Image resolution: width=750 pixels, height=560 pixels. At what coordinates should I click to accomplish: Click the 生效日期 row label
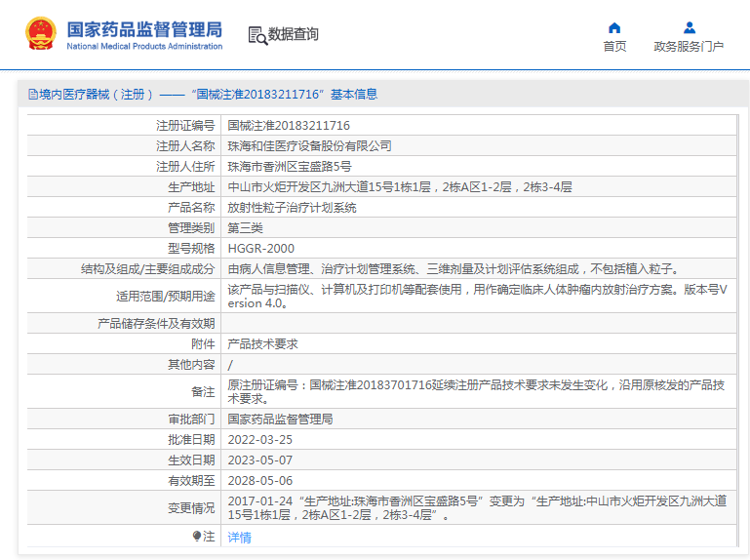pos(191,460)
